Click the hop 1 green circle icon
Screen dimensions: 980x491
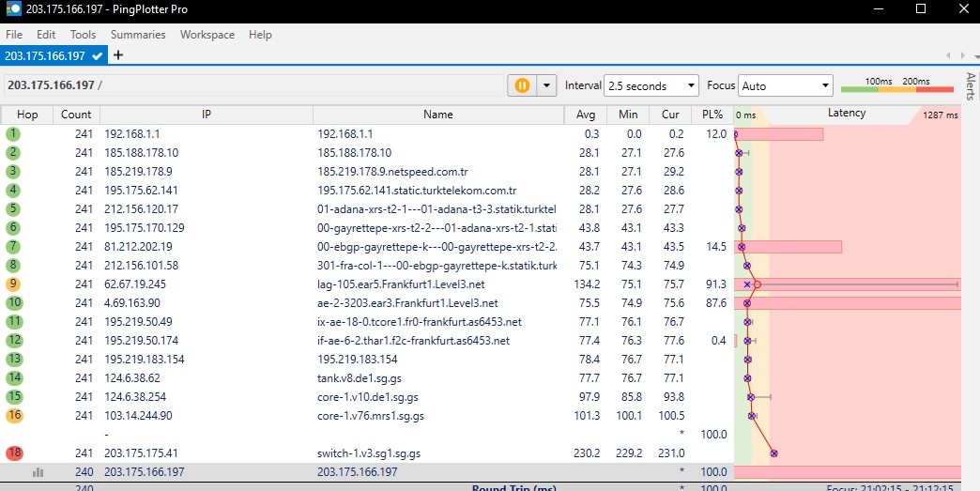pyautogui.click(x=13, y=134)
